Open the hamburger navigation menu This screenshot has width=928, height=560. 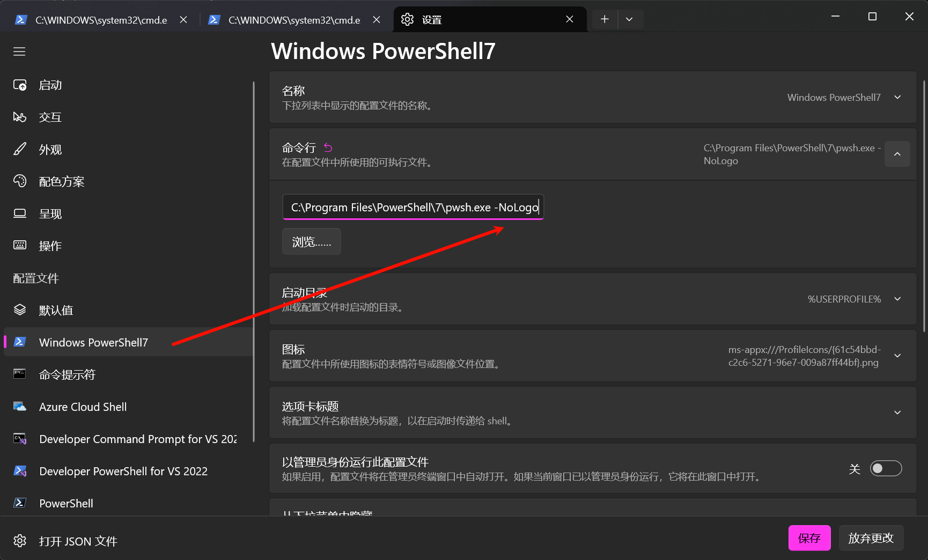19,51
